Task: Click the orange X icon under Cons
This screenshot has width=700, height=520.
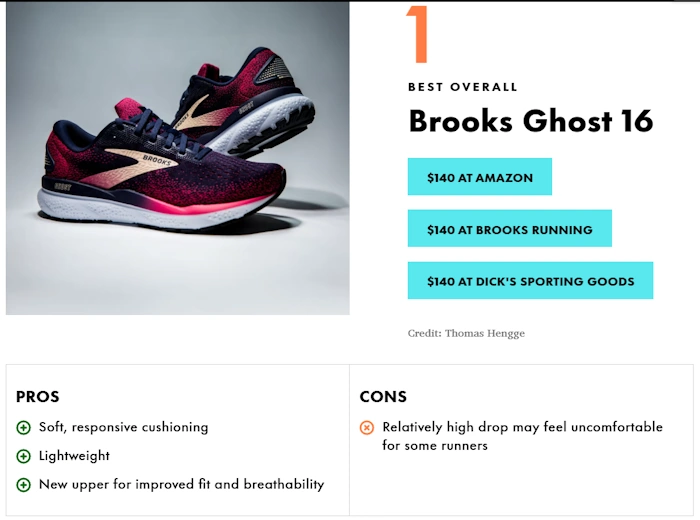Action: coord(367,428)
